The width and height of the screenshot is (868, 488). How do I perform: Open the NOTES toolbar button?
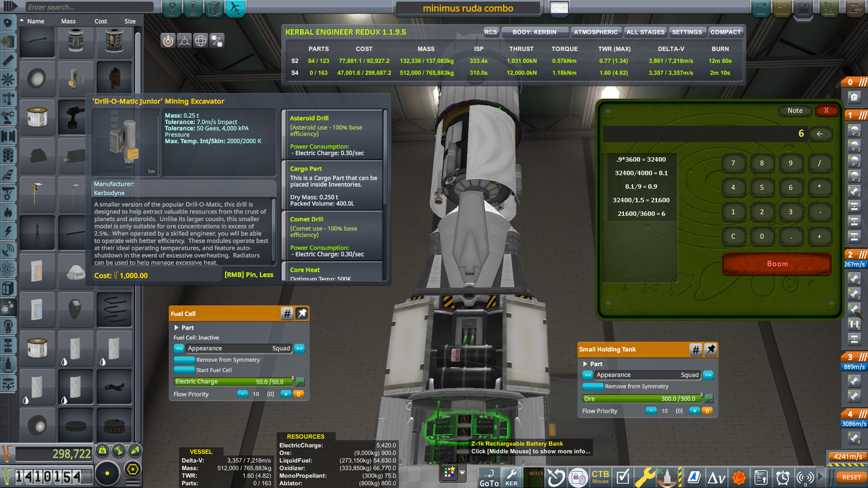tap(534, 477)
